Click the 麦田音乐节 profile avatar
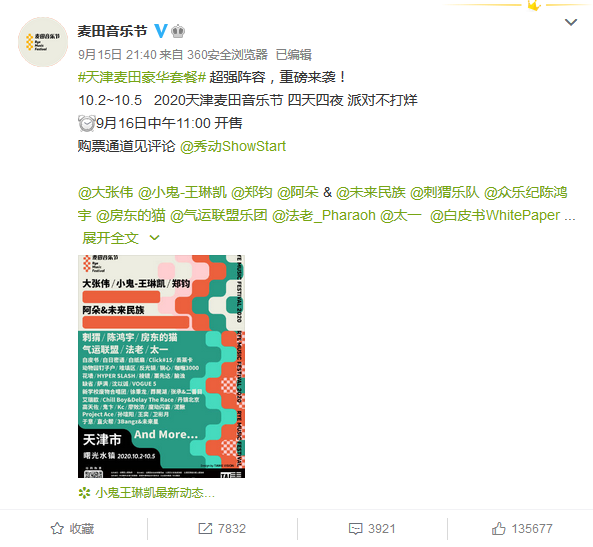The width and height of the screenshot is (593, 547). pyautogui.click(x=43, y=42)
